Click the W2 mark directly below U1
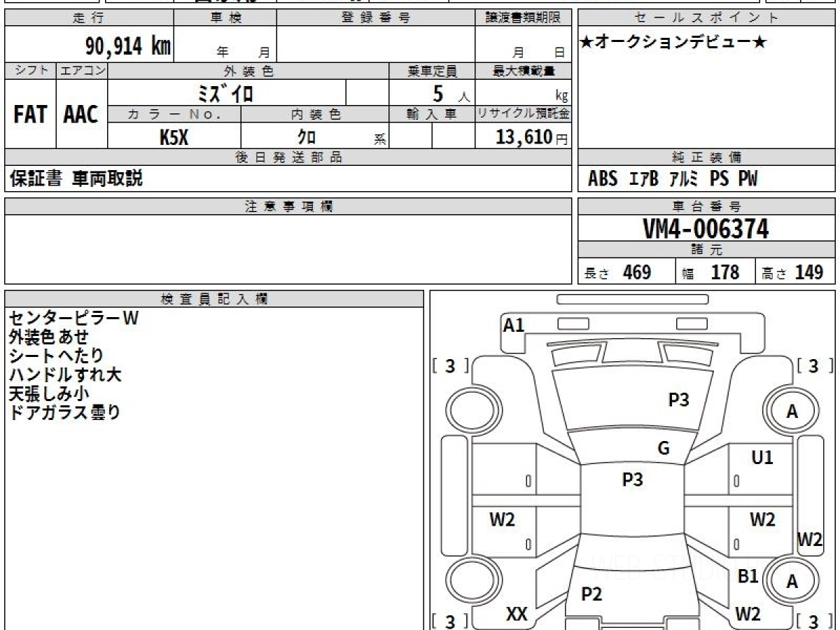The image size is (840, 630). tap(762, 519)
